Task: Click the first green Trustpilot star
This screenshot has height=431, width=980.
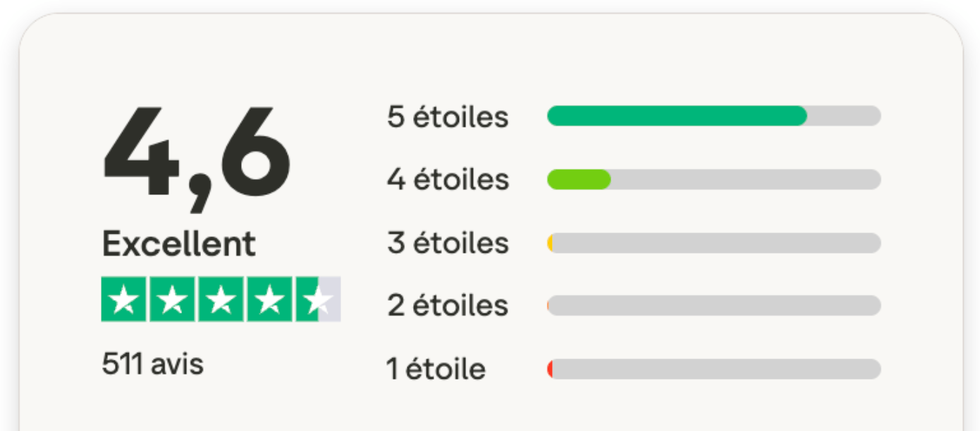Action: click(124, 299)
